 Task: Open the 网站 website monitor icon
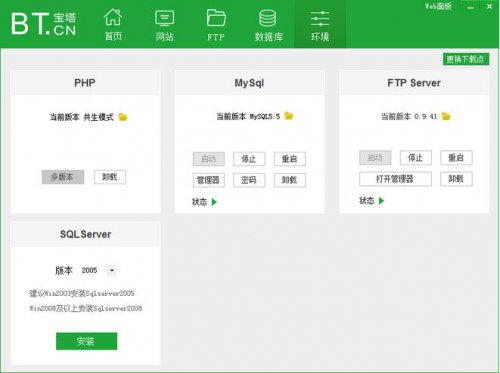coord(164,18)
